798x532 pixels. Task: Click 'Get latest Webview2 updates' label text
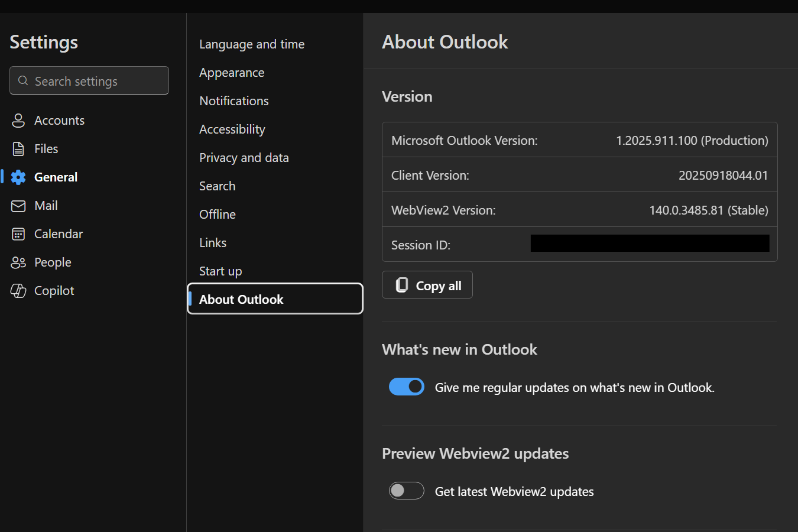click(x=514, y=492)
